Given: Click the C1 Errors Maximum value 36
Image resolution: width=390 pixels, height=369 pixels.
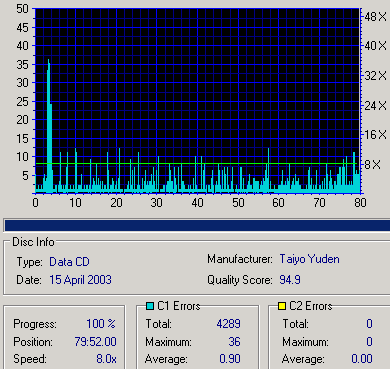Looking at the screenshot, I should tap(234, 342).
